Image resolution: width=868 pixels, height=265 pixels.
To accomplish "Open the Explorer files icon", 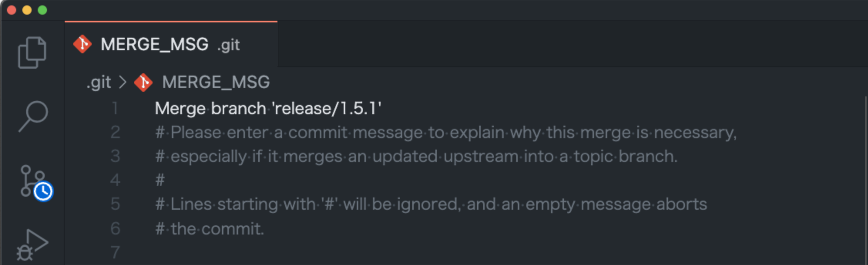I will pyautogui.click(x=32, y=52).
